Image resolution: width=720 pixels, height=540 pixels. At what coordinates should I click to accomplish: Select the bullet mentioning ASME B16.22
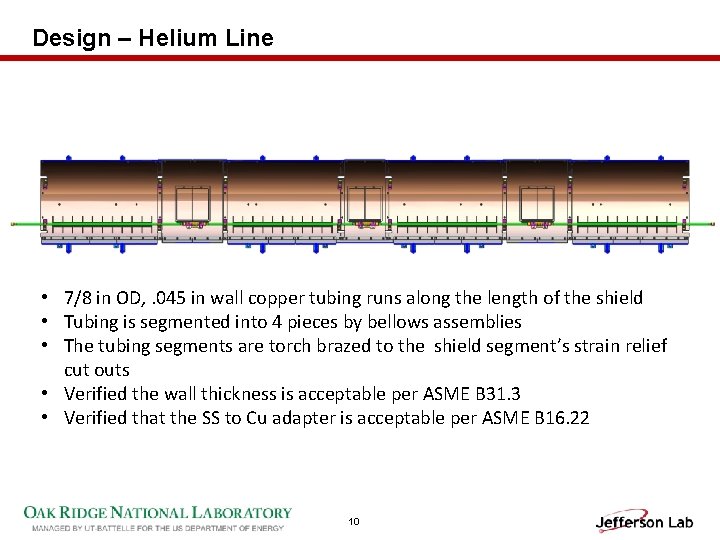(326, 418)
